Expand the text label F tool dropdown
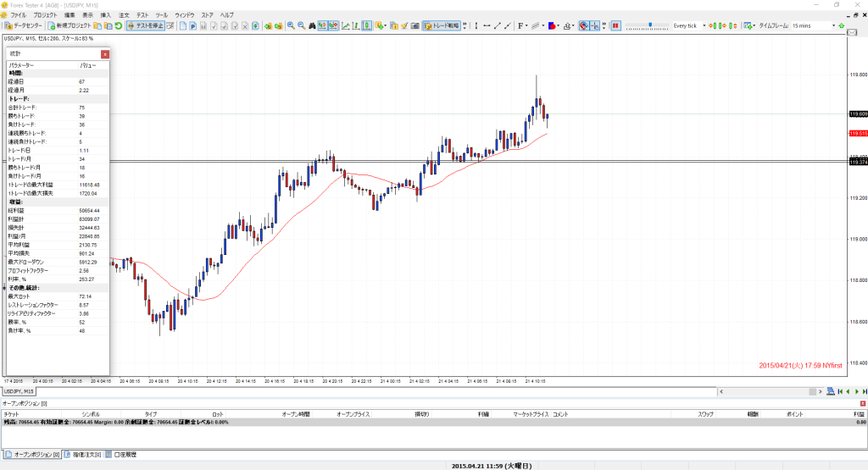The width and height of the screenshot is (868, 470). pyautogui.click(x=525, y=26)
